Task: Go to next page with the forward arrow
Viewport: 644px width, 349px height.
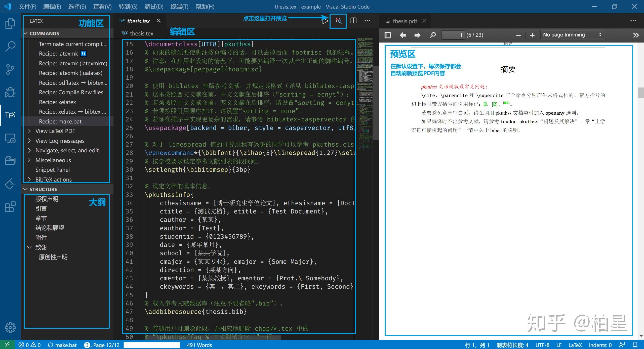Action: 417,35
